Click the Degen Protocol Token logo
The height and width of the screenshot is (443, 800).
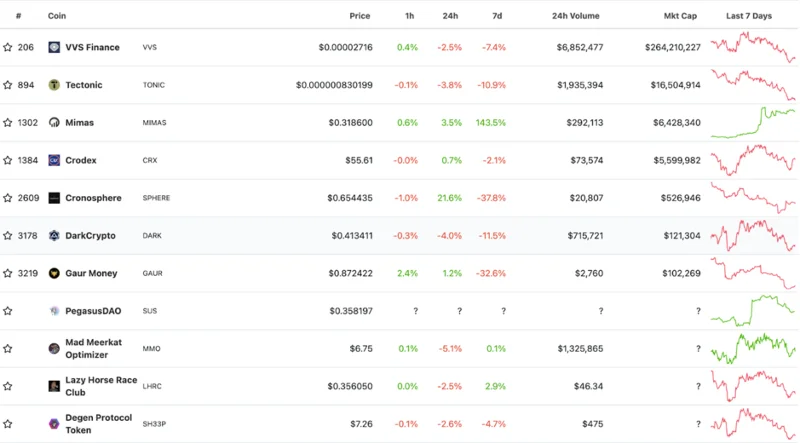pos(54,424)
